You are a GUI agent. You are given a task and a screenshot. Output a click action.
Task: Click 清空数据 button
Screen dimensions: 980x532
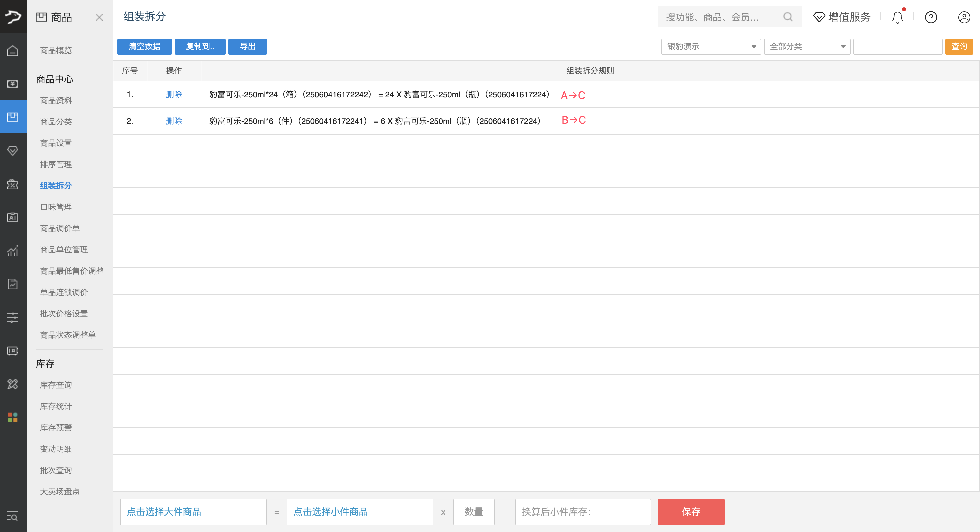145,46
